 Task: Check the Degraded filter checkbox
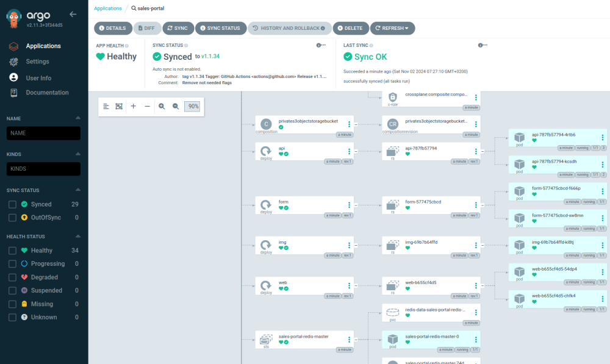pos(12,277)
